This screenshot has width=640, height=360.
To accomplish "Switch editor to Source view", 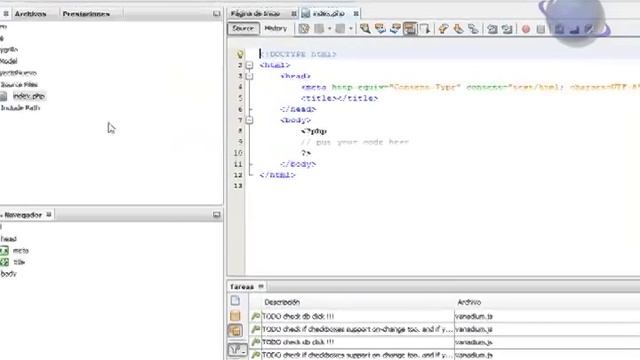I will (x=243, y=28).
